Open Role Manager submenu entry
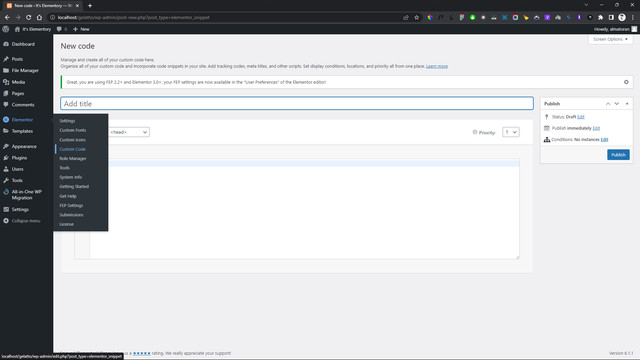 pos(73,159)
